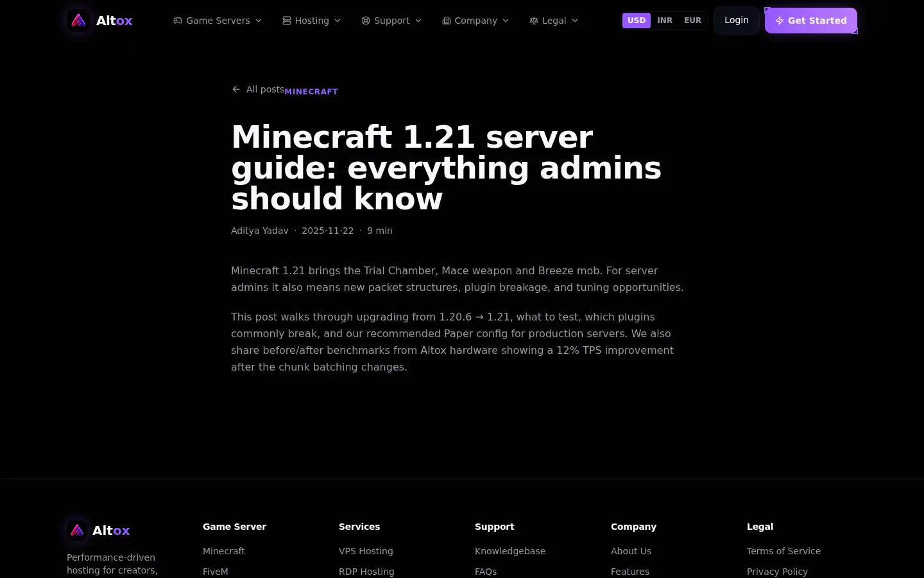Viewport: 924px width, 578px height.
Task: Click paragraph starting 'This post walks through'
Action: pyautogui.click(x=452, y=342)
